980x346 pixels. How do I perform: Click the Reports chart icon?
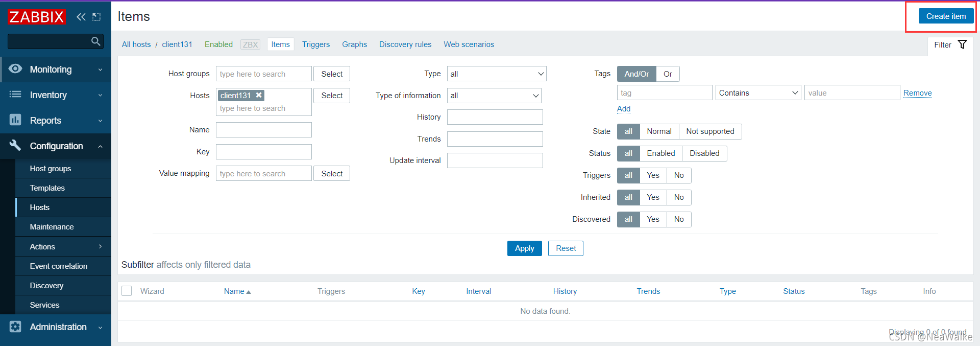point(15,120)
